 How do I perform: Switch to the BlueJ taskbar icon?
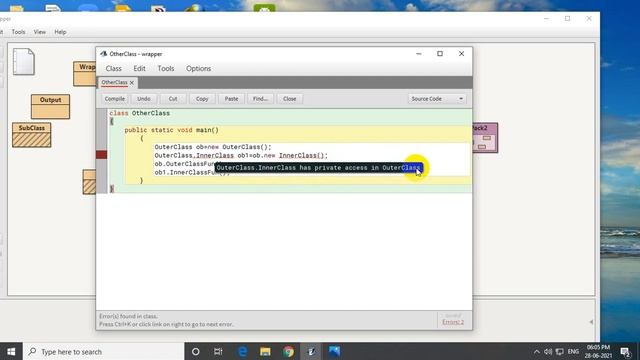click(311, 351)
